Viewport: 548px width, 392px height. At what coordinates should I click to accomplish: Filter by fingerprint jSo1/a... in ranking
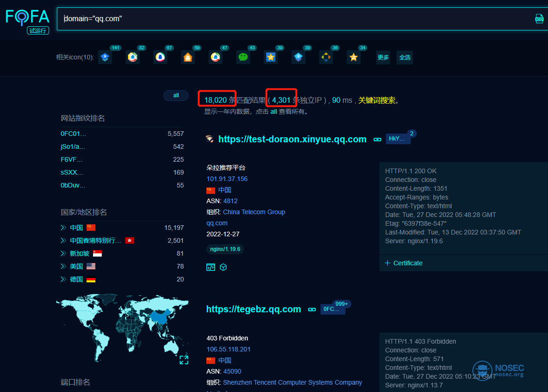[x=73, y=146]
